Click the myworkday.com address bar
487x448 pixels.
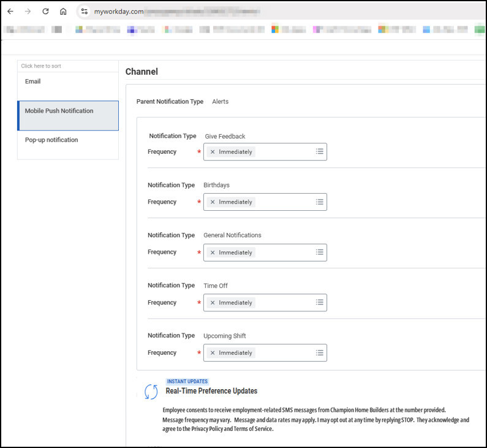[x=279, y=12]
